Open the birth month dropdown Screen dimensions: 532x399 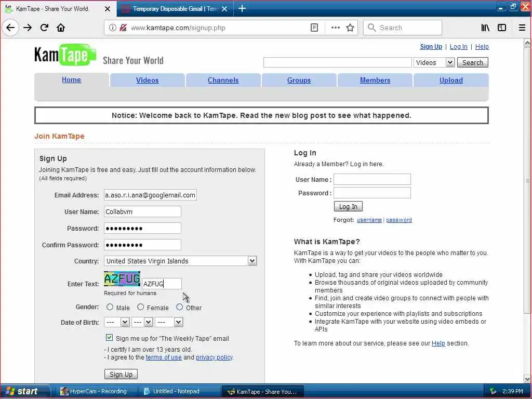(116, 322)
